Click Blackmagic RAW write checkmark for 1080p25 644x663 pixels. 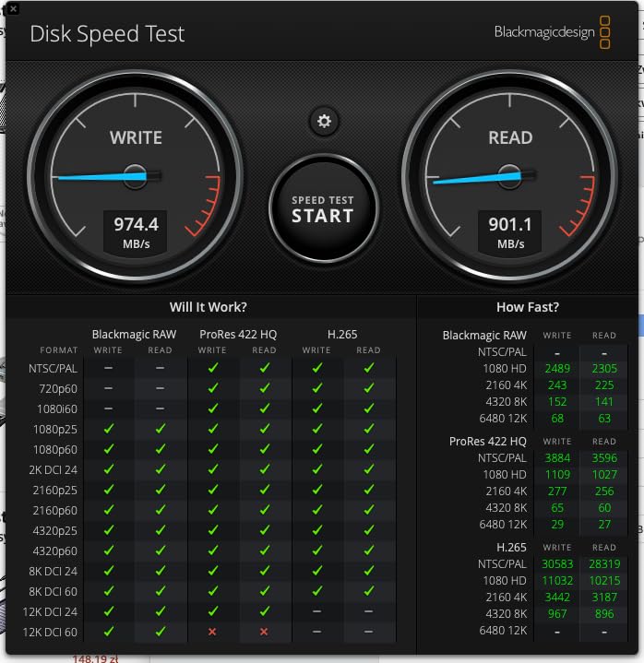[109, 429]
